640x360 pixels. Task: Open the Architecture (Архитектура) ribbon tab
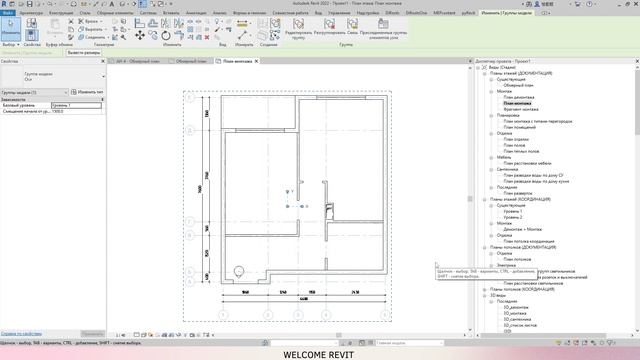(31, 13)
